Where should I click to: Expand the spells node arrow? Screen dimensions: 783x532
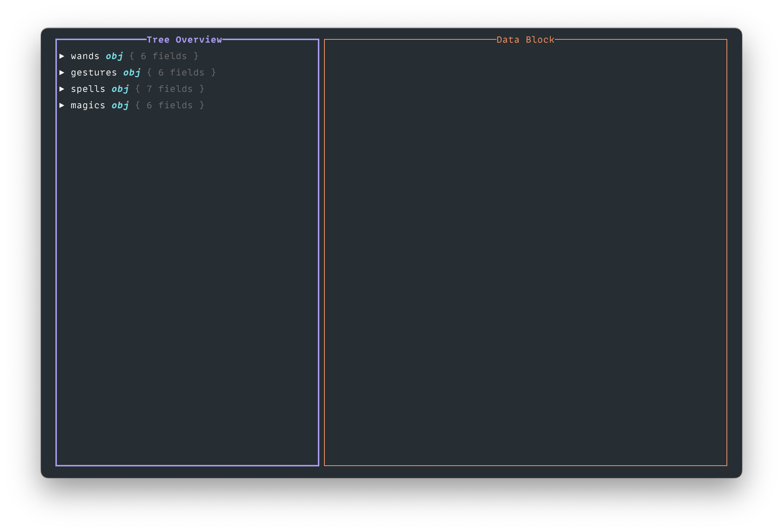point(62,89)
